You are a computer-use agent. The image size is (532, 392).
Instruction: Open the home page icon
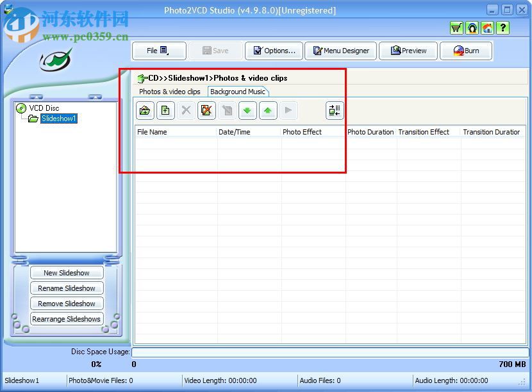[487, 28]
